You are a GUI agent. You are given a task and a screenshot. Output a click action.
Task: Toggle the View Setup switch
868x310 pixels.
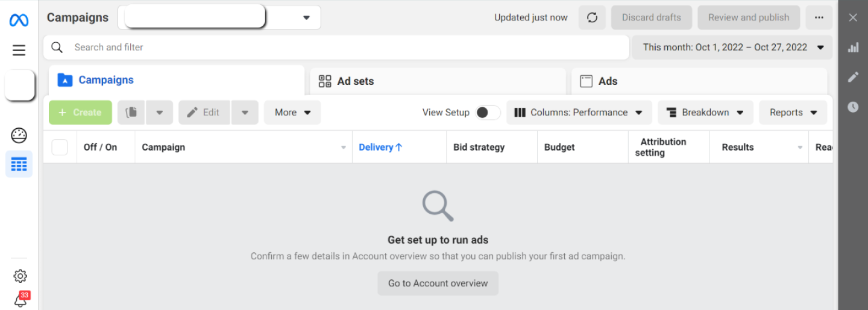488,113
